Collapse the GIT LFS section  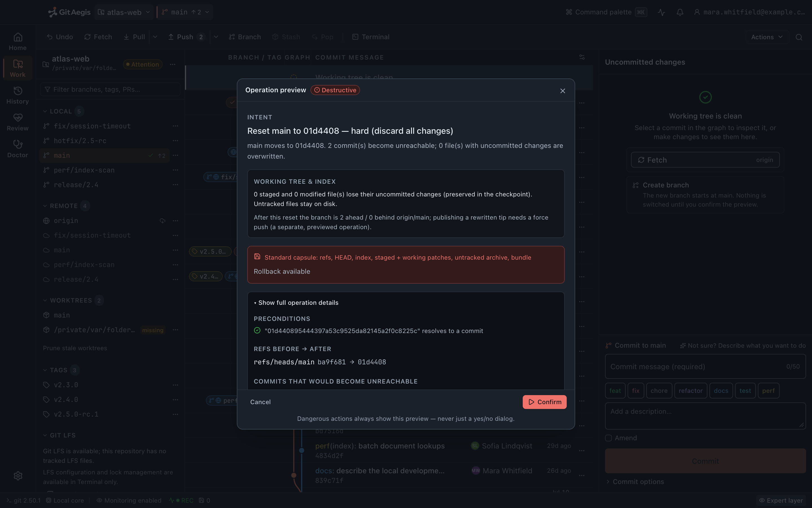pyautogui.click(x=59, y=435)
